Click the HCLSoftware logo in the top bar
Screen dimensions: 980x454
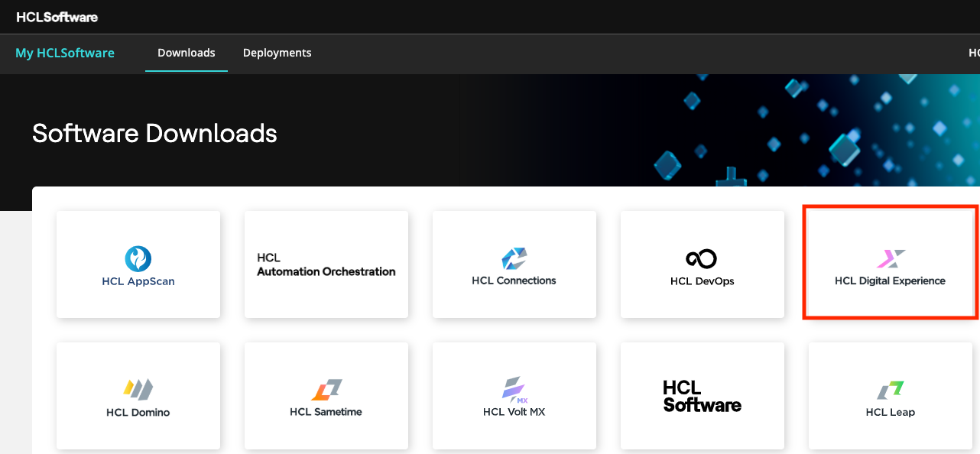57,16
